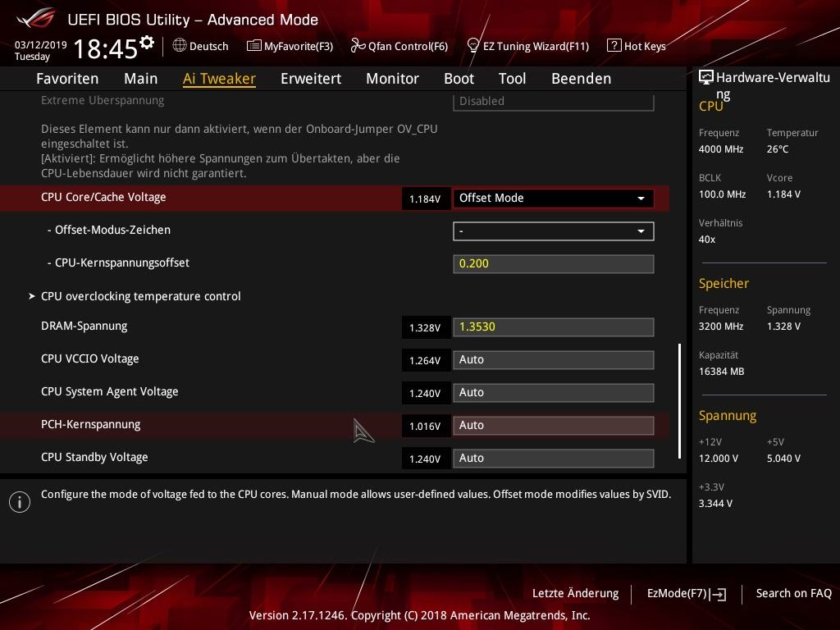Open the Offset-Modus-Zeichen sign dropdown
Viewport: 840px width, 630px height.
point(554,231)
